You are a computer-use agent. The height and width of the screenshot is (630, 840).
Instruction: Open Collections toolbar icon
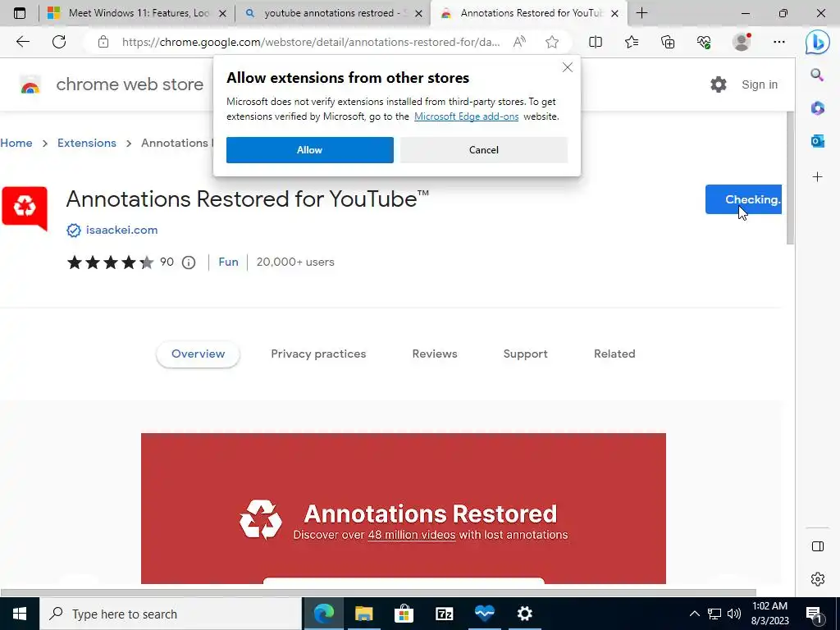[x=668, y=42]
